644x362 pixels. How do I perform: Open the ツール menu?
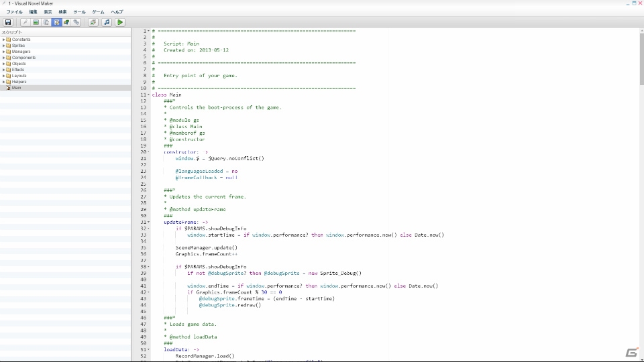pyautogui.click(x=79, y=12)
